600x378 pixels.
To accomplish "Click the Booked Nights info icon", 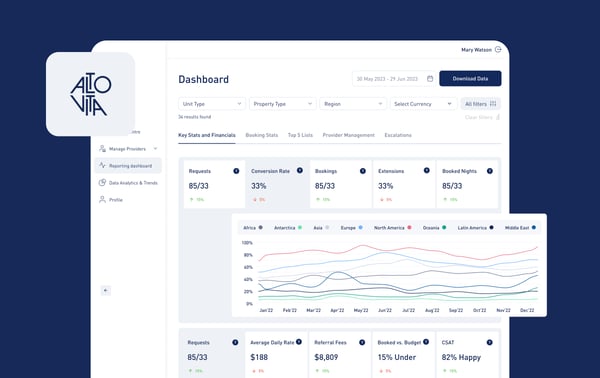I will click(489, 171).
